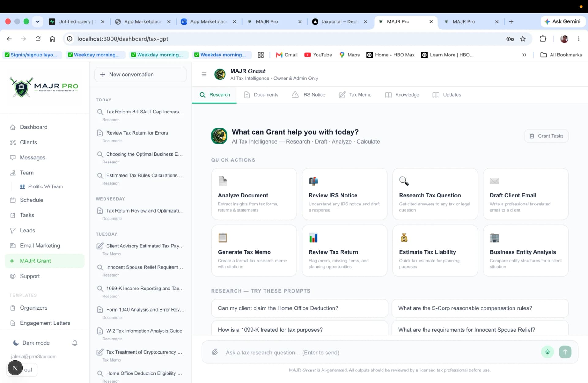Show more bookmarks with the double chevron
588x383 pixels.
point(524,55)
